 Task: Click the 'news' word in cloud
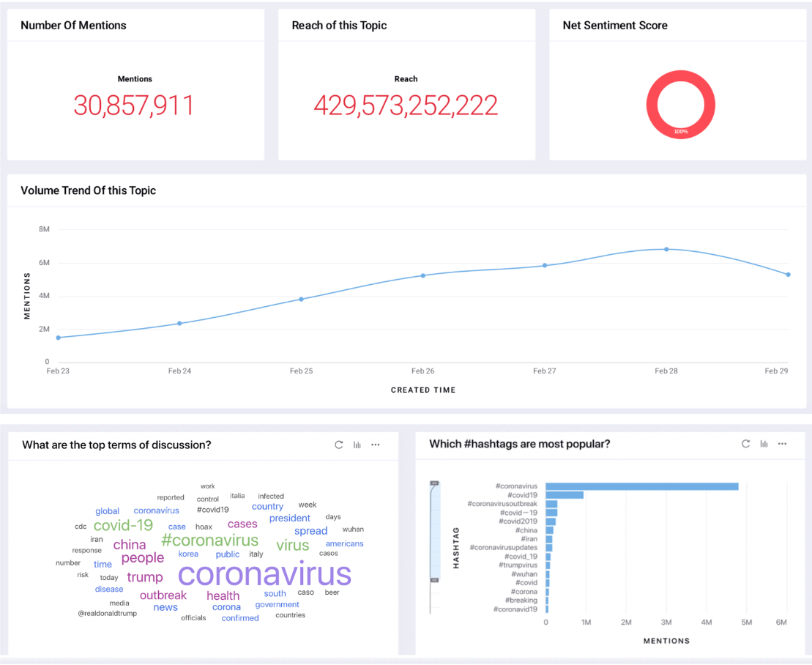[165, 607]
